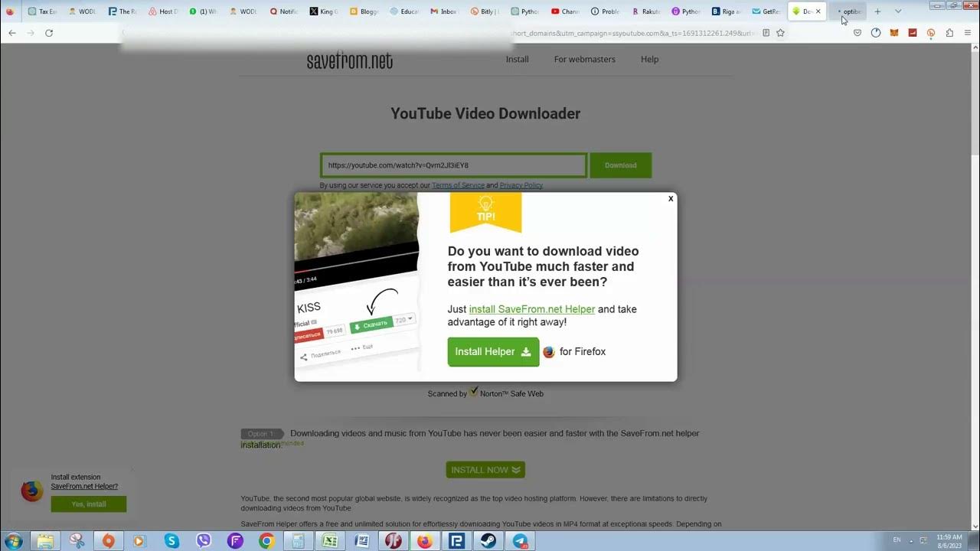The width and height of the screenshot is (980, 551).
Task: Open Skype from the taskbar
Action: (171, 541)
